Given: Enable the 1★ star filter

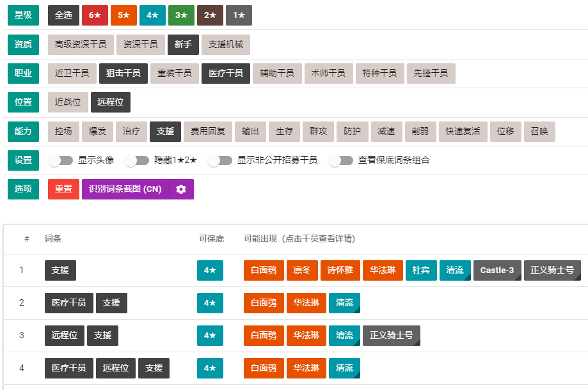Looking at the screenshot, I should coord(238,15).
